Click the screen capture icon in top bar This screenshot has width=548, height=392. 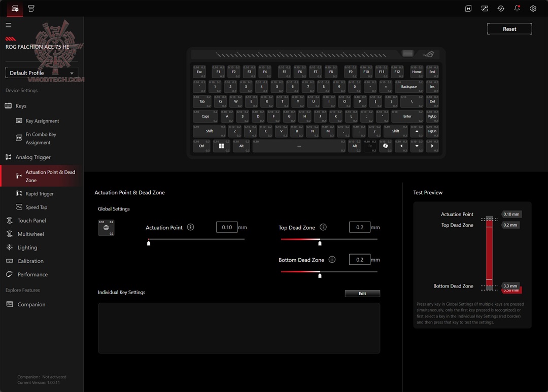click(485, 9)
